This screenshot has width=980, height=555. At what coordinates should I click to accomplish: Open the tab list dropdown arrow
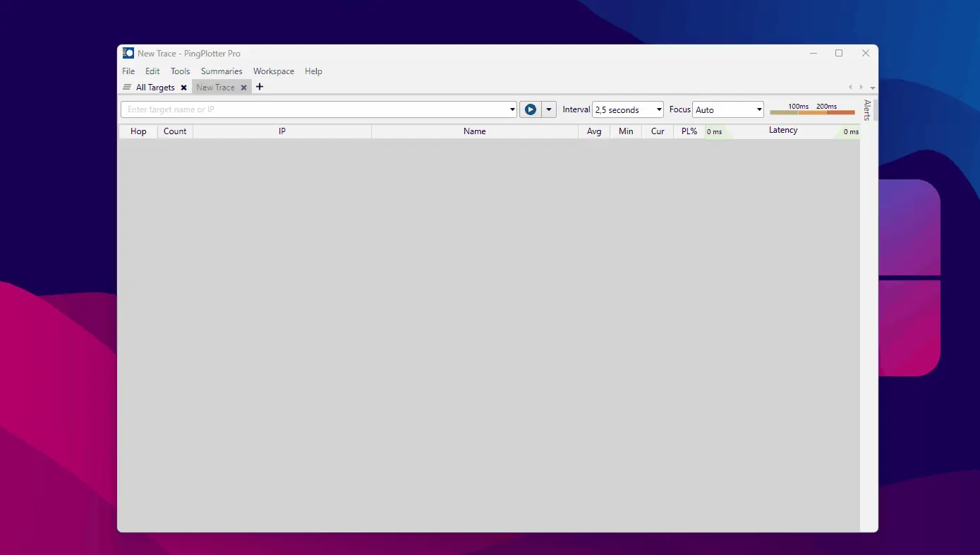tap(873, 88)
